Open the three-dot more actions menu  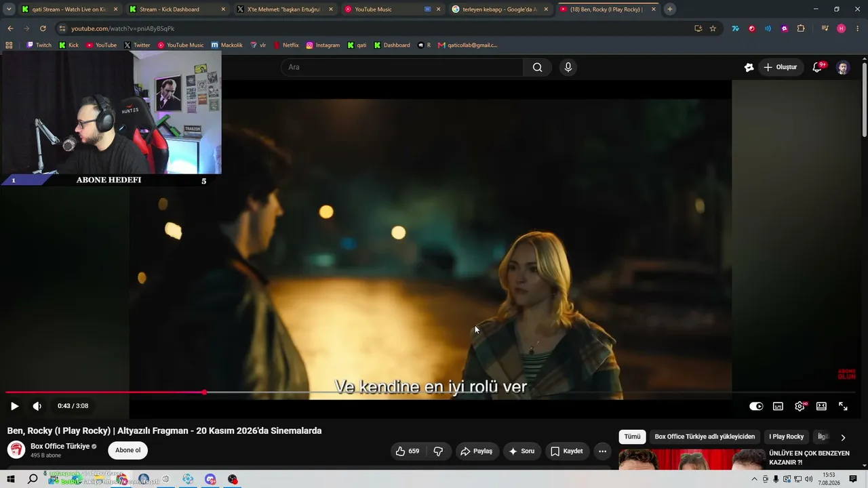click(602, 451)
